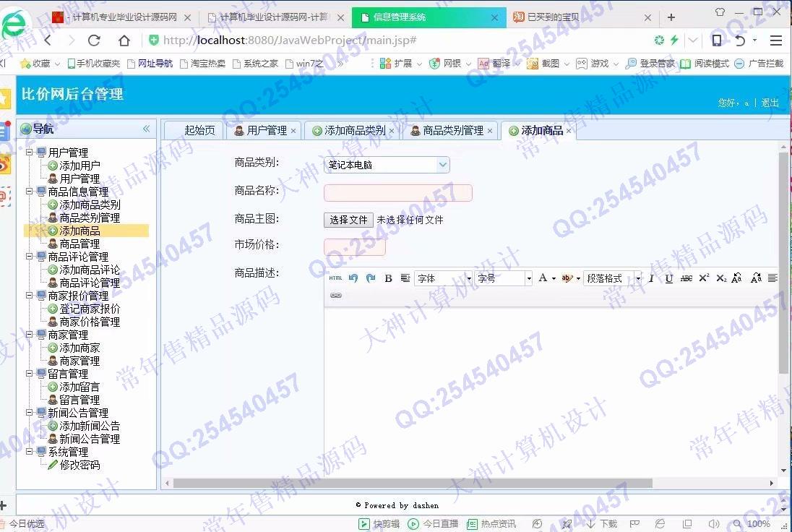Toggle underline formatting in editor
Image resolution: width=792 pixels, height=532 pixels.
click(668, 278)
